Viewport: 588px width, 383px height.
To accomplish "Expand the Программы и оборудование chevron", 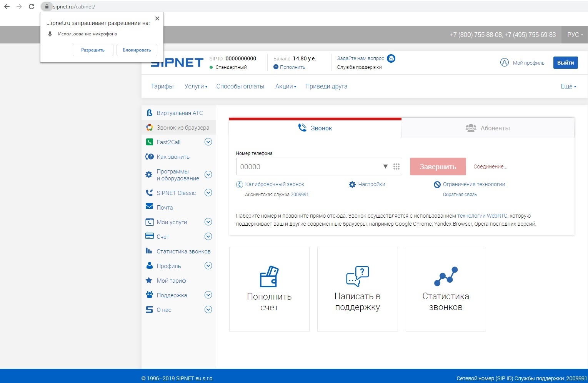I will click(208, 175).
